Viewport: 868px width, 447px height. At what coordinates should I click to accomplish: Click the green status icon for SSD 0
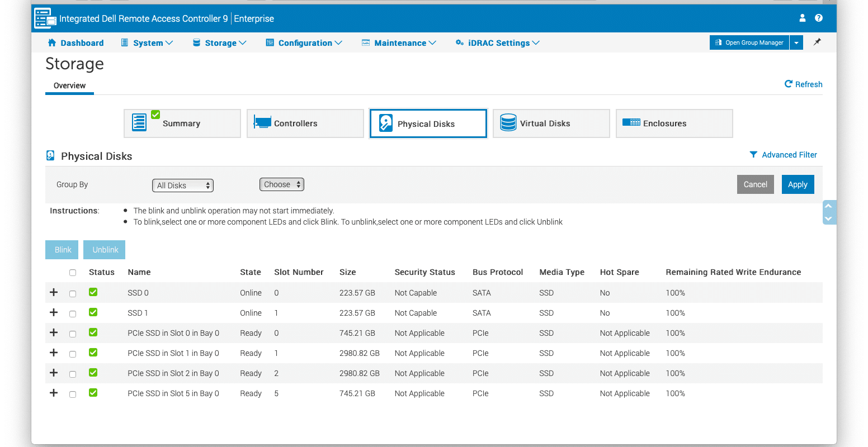click(x=93, y=292)
